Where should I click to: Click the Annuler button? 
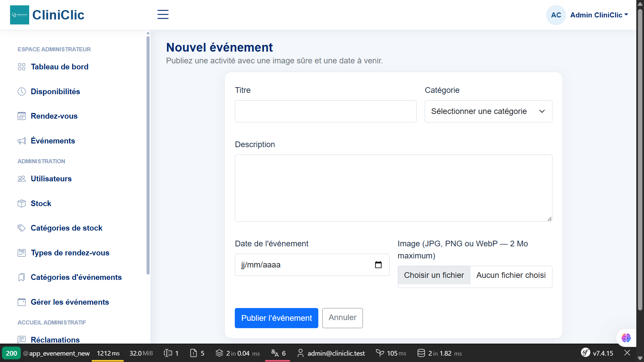pos(342,318)
